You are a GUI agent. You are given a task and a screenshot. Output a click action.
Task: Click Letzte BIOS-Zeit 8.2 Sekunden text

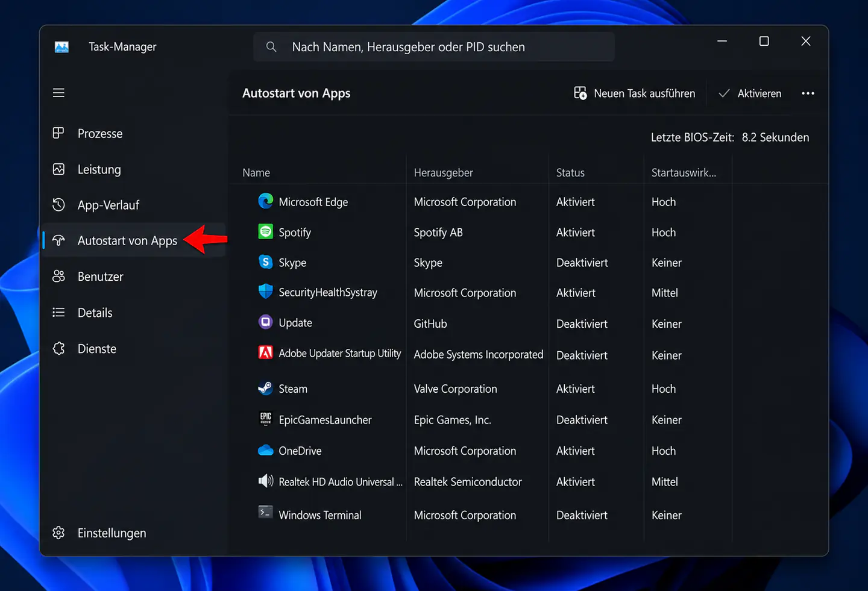pos(730,137)
